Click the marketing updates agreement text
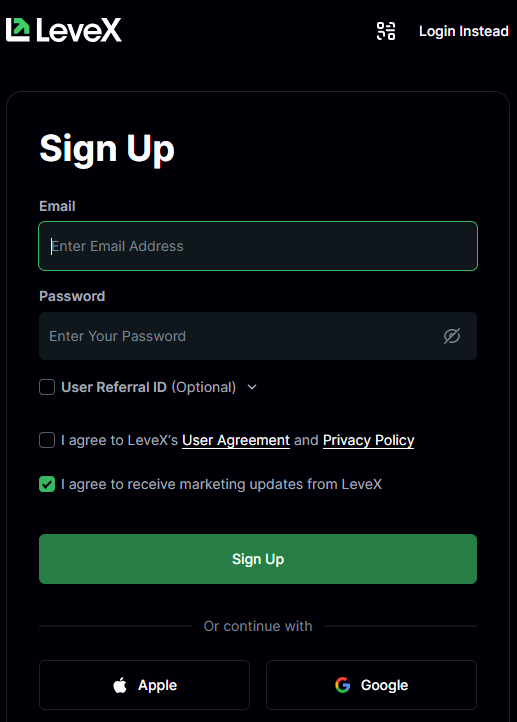This screenshot has height=722, width=517. click(x=221, y=484)
